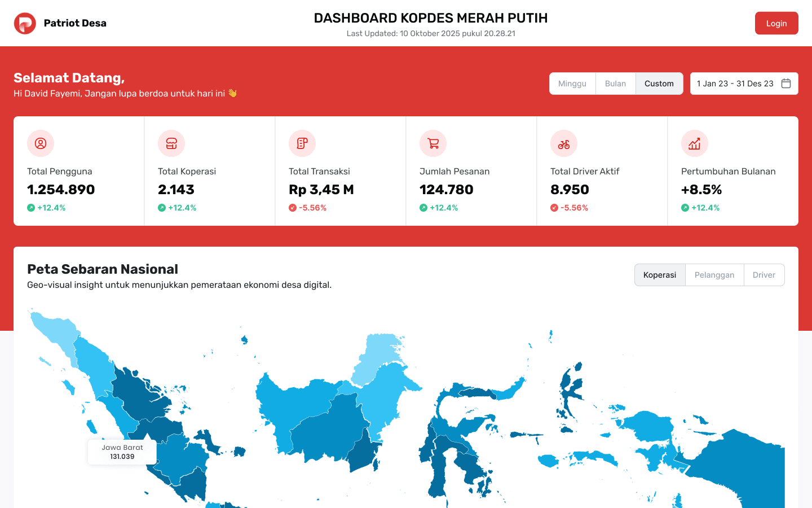This screenshot has height=508, width=812.
Task: Switch period filter to Bulan
Action: 615,84
